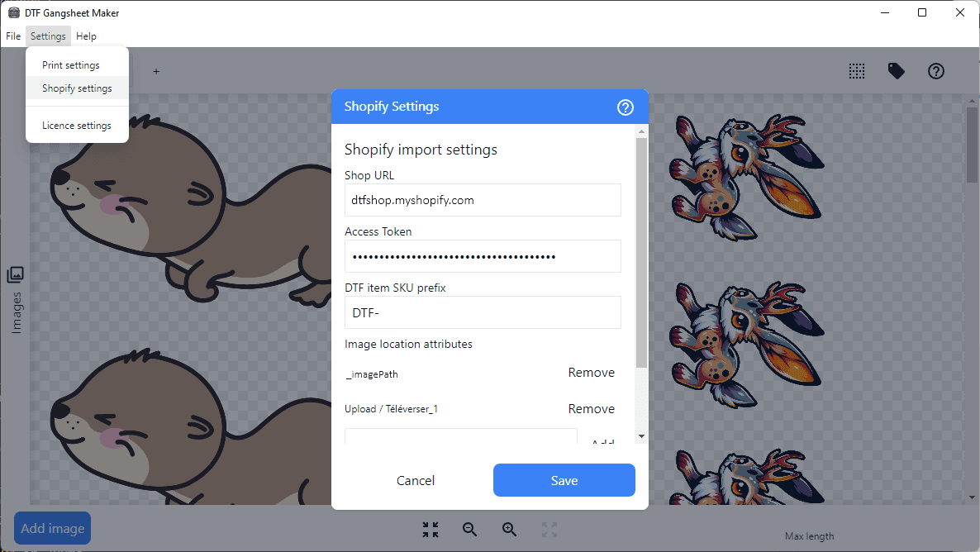The height and width of the screenshot is (552, 980).
Task: Open the Help menu
Action: (x=86, y=36)
